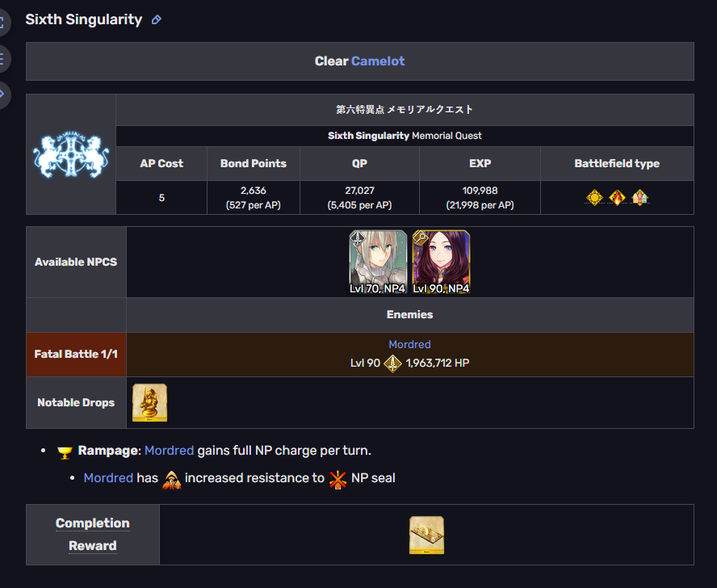Click the twin lions Camelot emblem image
This screenshot has width=717, height=588.
coord(71,154)
